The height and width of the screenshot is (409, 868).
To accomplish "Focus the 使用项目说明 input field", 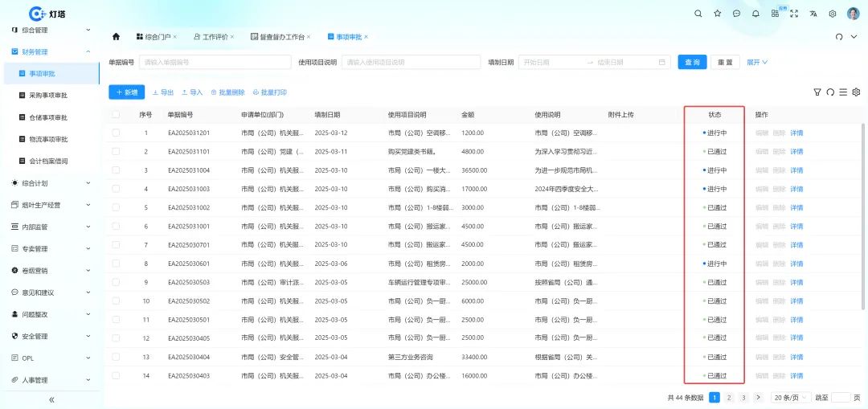I will coord(411,63).
